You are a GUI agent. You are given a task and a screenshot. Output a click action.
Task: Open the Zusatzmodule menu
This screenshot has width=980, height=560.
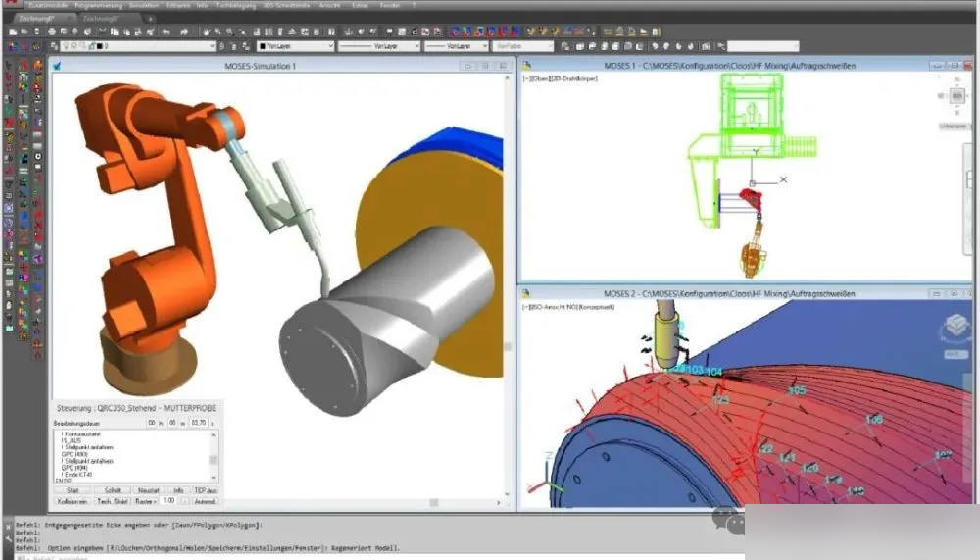[x=47, y=5]
